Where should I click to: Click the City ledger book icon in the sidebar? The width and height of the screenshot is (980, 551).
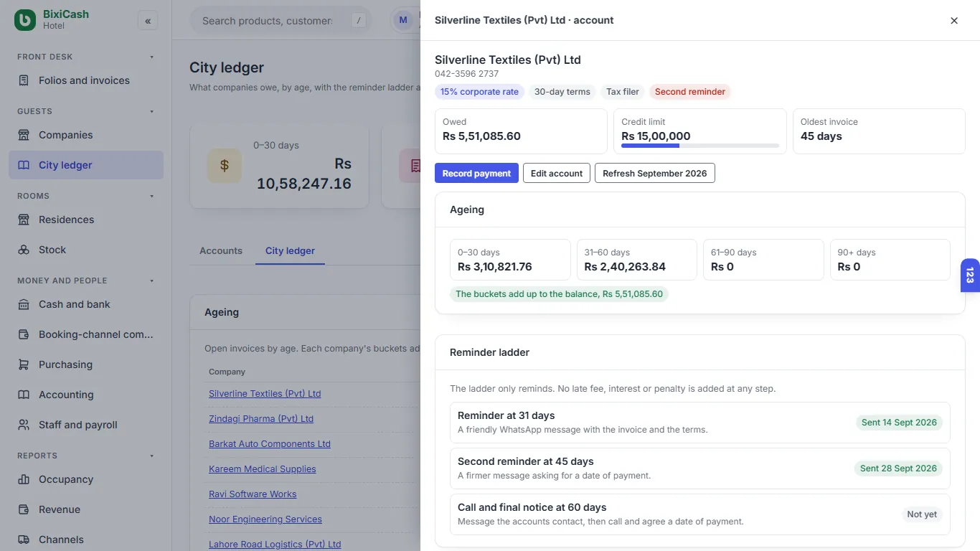point(24,165)
